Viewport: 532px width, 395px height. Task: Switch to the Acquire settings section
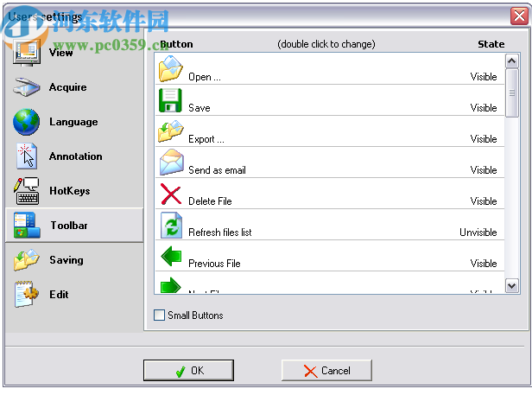click(x=74, y=87)
